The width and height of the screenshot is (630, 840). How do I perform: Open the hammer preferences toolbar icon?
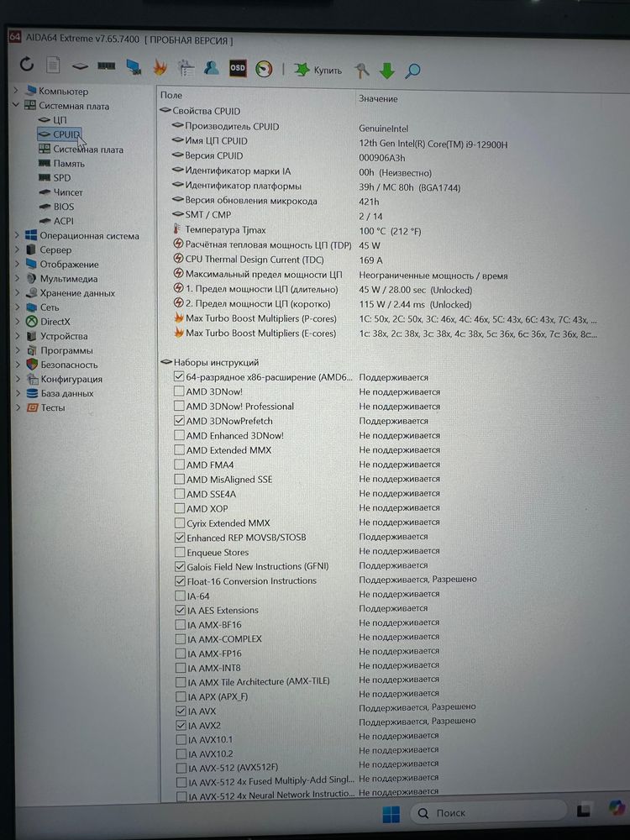coord(362,71)
